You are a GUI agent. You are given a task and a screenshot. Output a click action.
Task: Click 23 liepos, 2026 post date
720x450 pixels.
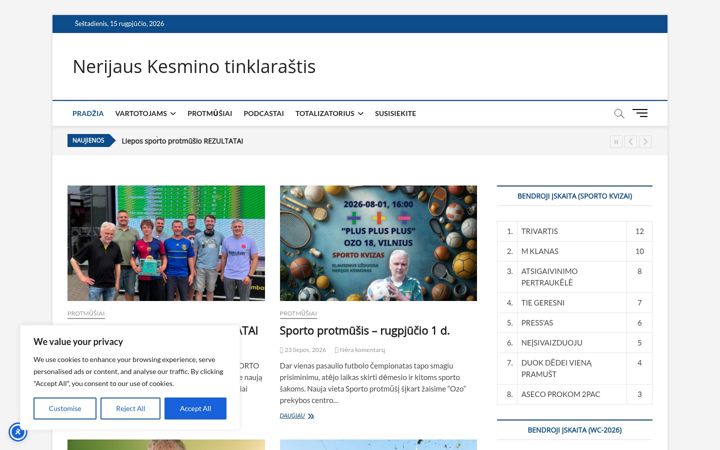click(x=303, y=350)
